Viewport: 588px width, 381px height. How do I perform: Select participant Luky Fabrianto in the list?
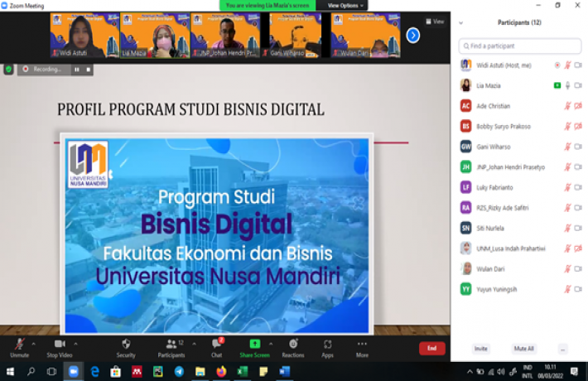pyautogui.click(x=520, y=187)
